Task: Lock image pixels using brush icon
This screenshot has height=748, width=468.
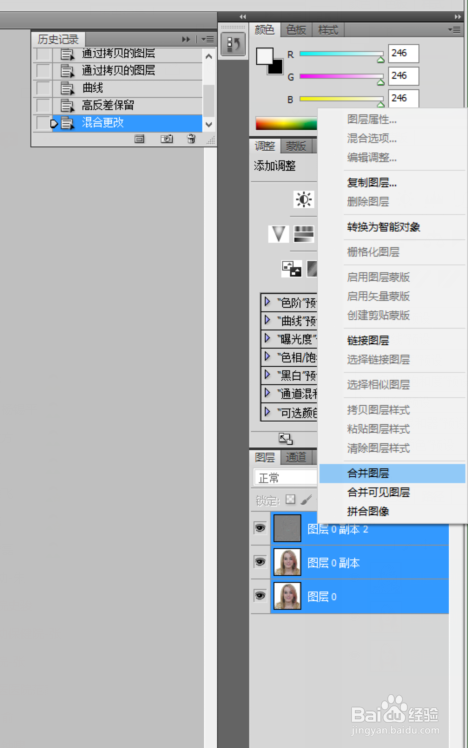Action: tap(307, 499)
